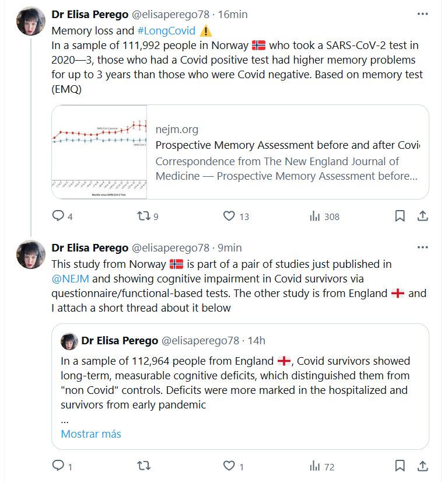Open more options for the second tweet
Image resolution: width=448 pixels, height=482 pixels.
423,247
